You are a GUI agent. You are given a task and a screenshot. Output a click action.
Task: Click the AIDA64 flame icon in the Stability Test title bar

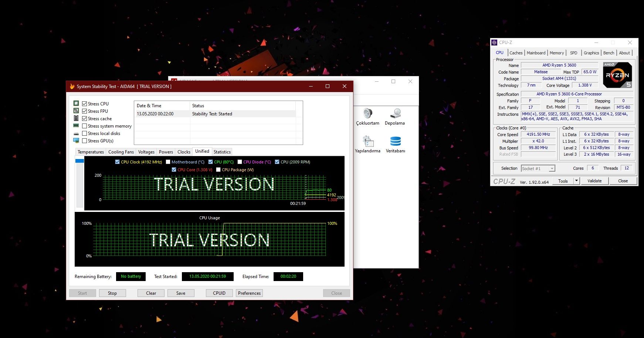pyautogui.click(x=72, y=86)
